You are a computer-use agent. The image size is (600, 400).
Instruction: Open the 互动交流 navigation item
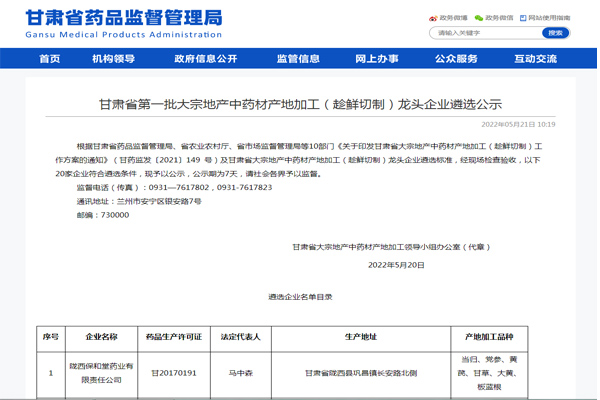click(x=536, y=59)
